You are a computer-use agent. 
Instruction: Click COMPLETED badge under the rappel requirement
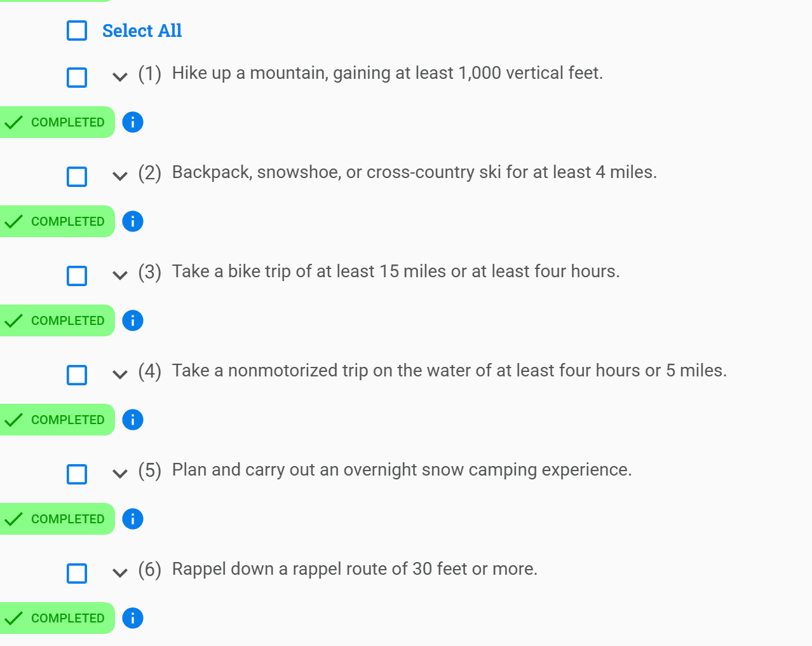click(x=57, y=618)
